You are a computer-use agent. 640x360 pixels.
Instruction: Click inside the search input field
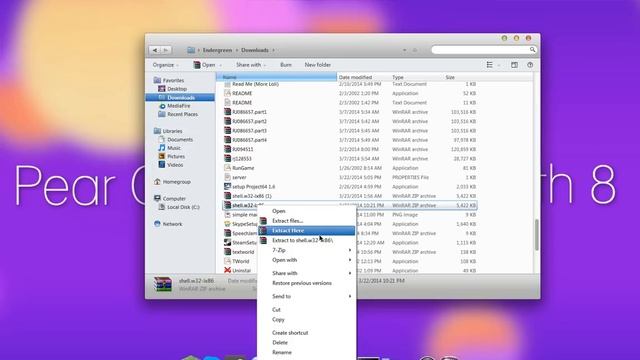[480, 50]
